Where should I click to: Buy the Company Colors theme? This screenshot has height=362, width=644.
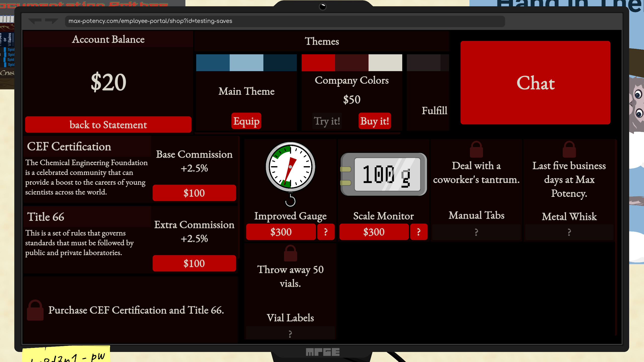click(x=375, y=121)
